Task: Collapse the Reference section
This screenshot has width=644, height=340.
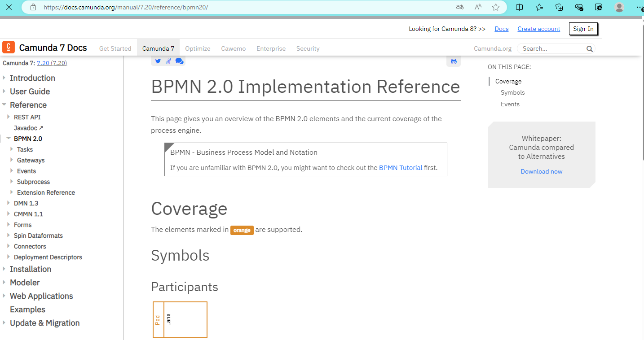Action: [4, 105]
